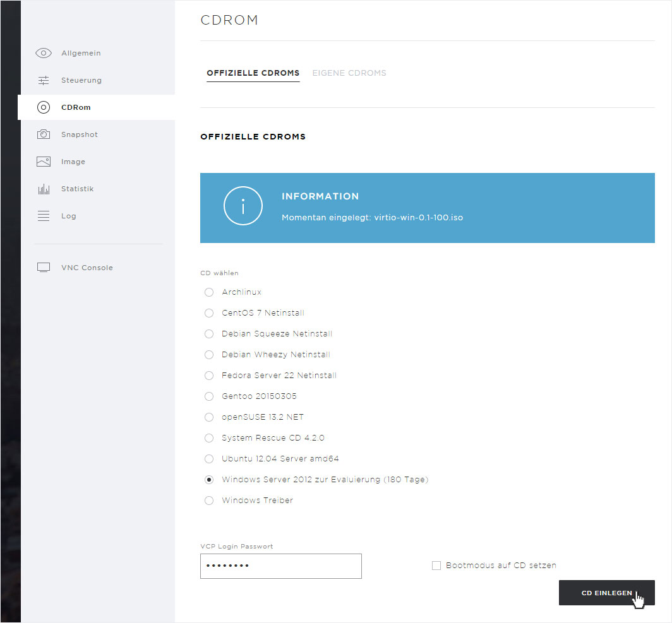Select System Rescue CD 4.2.0 option
The image size is (672, 623).
click(209, 438)
